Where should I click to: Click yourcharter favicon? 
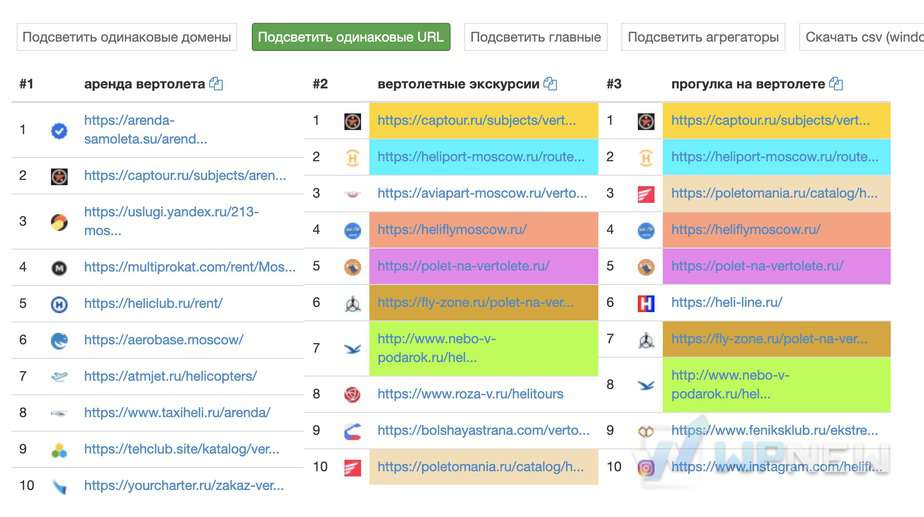(x=59, y=487)
